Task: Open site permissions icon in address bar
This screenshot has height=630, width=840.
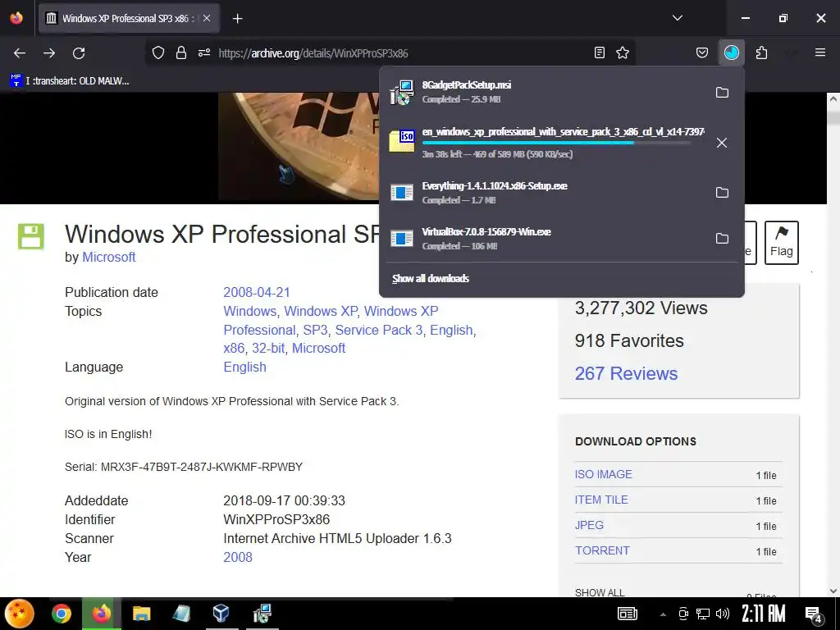Action: pyautogui.click(x=204, y=53)
